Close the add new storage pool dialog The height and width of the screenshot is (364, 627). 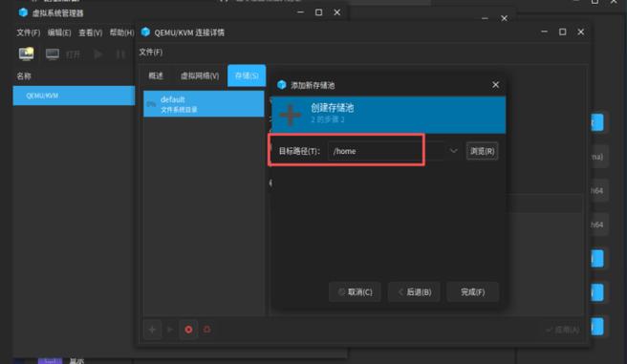[x=495, y=85]
